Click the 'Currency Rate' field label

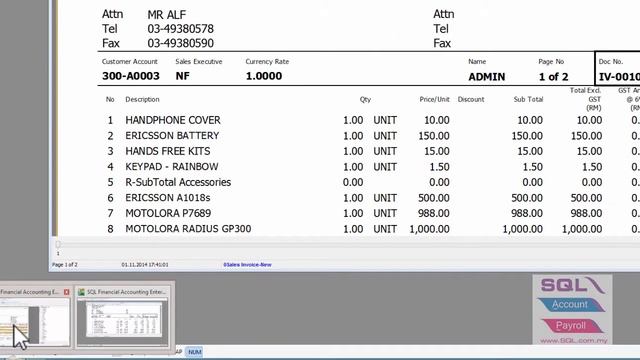point(267,62)
